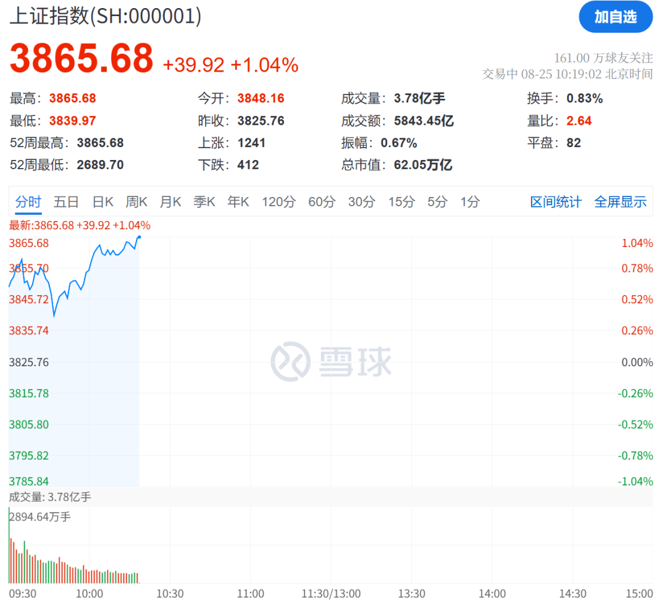667x604 pixels.
Task: Click the 成交量 value 3.78亿手 in stats
Action: point(419,98)
